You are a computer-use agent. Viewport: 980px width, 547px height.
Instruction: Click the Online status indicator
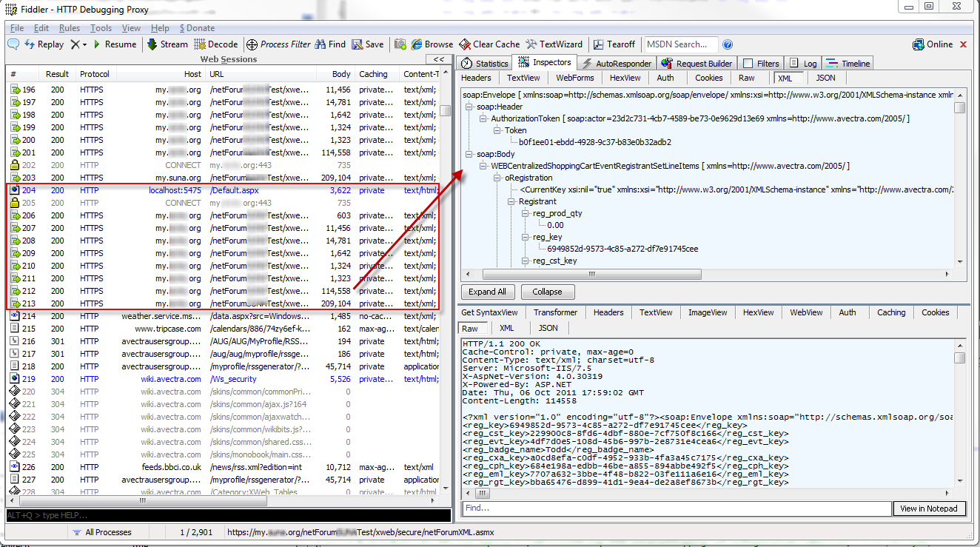933,44
